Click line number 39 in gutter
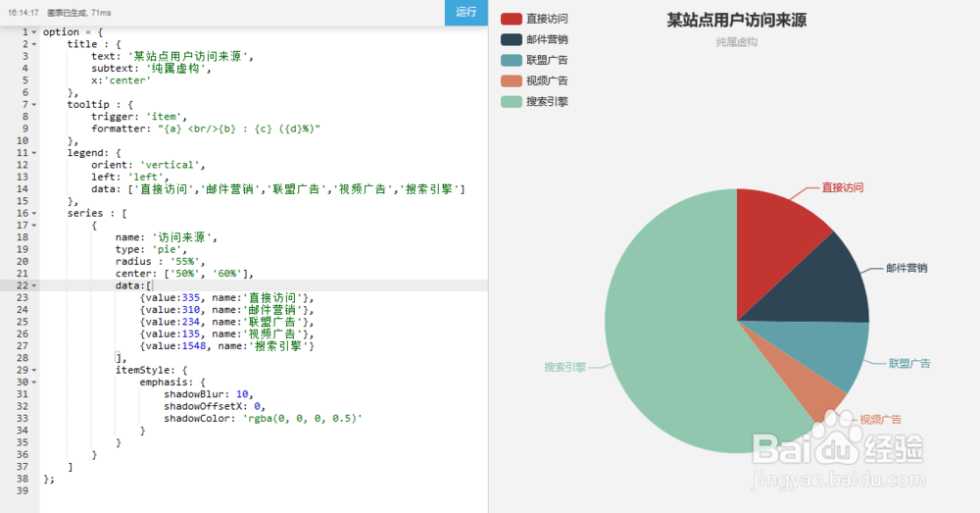The height and width of the screenshot is (513, 980). [23, 491]
